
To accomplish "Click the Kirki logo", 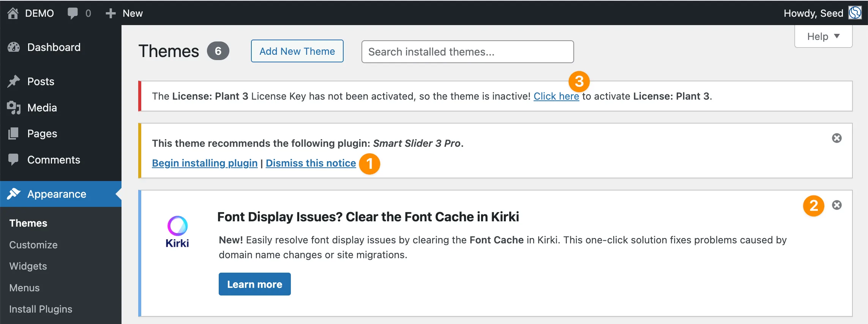I will (x=177, y=232).
